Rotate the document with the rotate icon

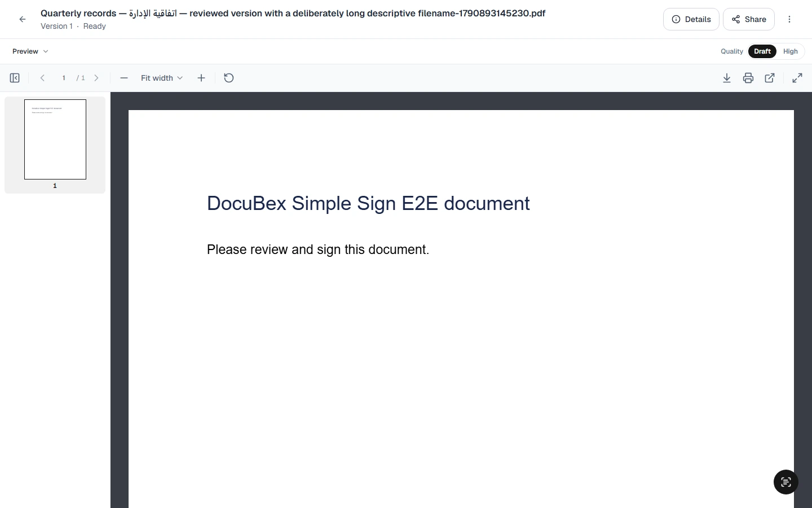(x=229, y=78)
